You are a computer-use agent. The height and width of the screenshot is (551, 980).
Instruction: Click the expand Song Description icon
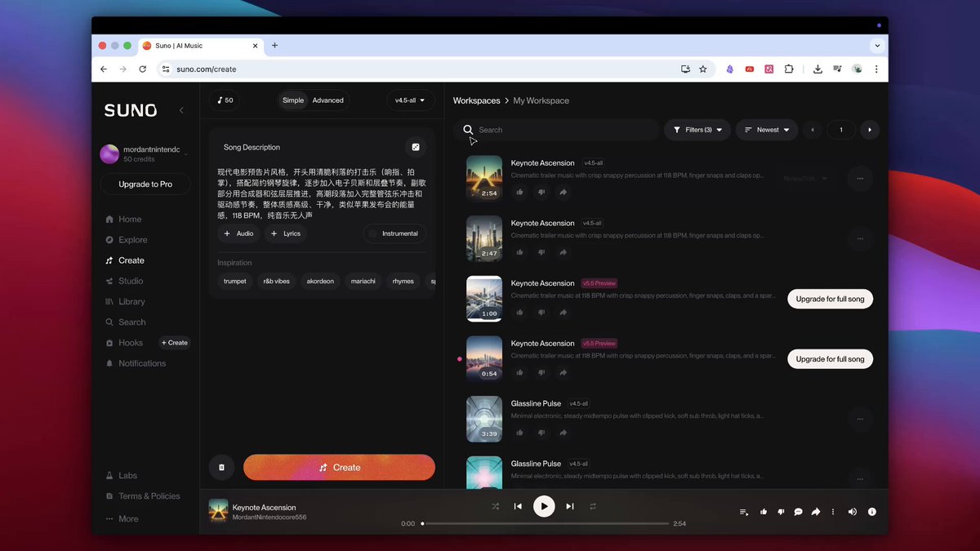(x=416, y=147)
